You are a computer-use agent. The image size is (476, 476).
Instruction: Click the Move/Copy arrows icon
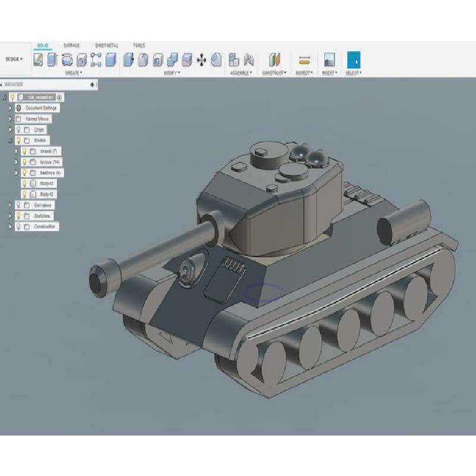(x=202, y=59)
